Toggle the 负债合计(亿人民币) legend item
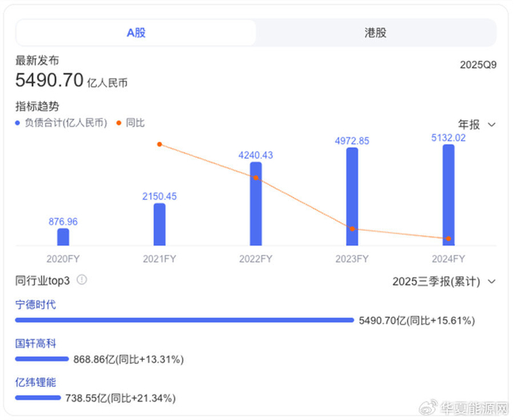The width and height of the screenshot is (514, 420). [x=61, y=123]
